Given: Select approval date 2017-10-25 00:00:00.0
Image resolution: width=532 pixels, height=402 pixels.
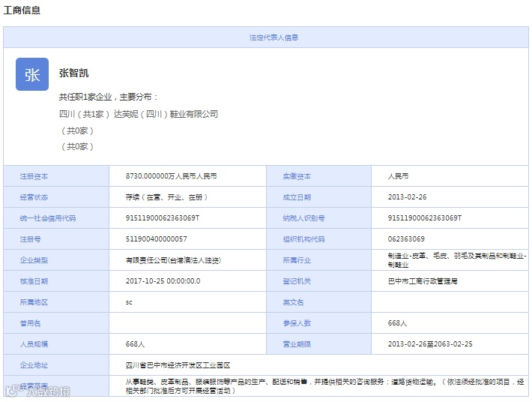Looking at the screenshot, I should click(x=163, y=281).
